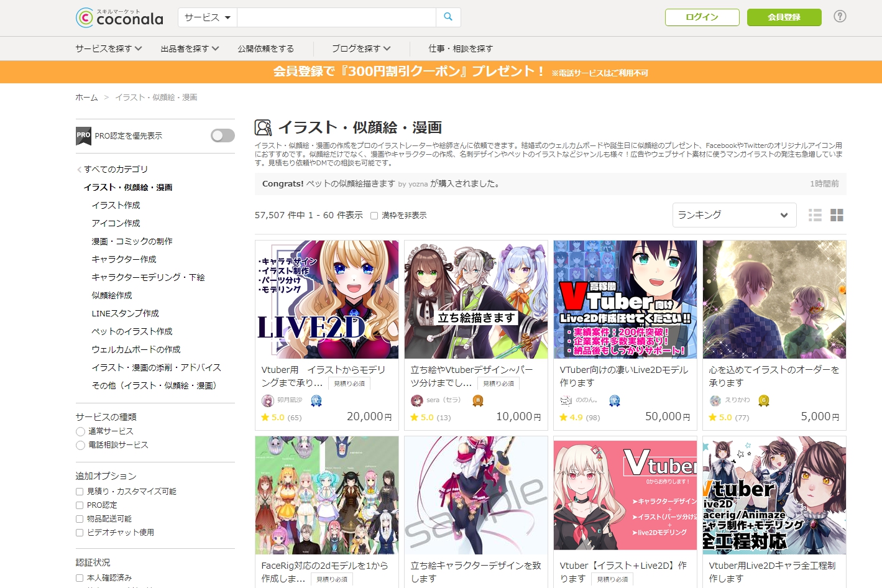
Task: Check the 満枠を非表示 checkbox
Action: point(374,216)
